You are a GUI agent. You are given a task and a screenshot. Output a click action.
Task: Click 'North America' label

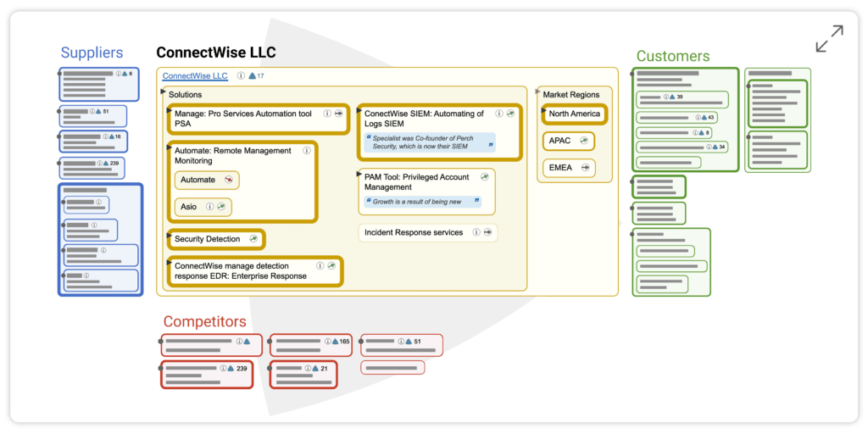coord(575,114)
